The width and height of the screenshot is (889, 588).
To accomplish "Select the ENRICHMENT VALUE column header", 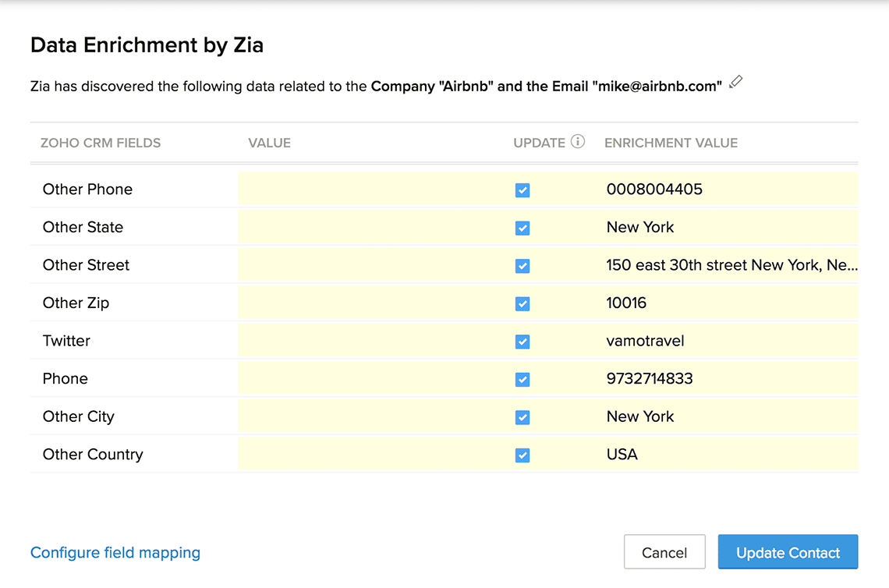I will click(671, 143).
